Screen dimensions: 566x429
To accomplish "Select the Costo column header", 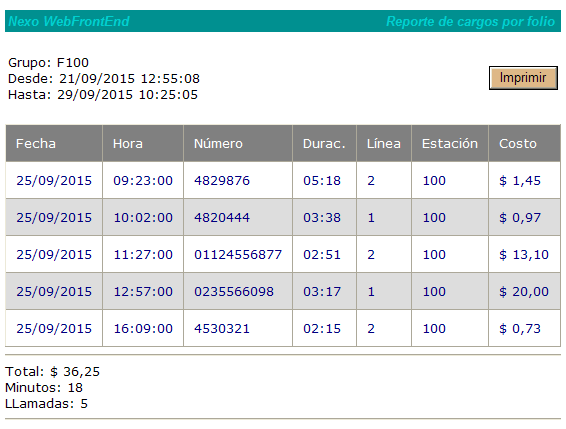I will pos(524,143).
